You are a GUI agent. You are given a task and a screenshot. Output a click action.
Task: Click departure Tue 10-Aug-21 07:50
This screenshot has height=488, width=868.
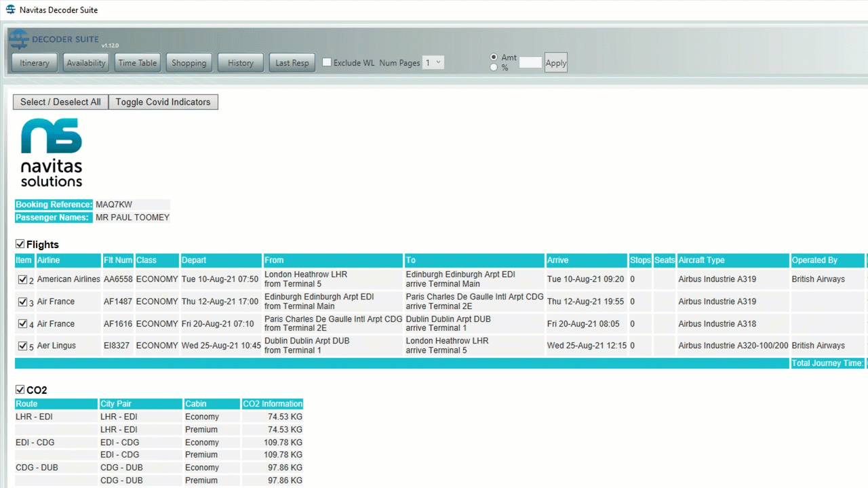[x=220, y=279]
